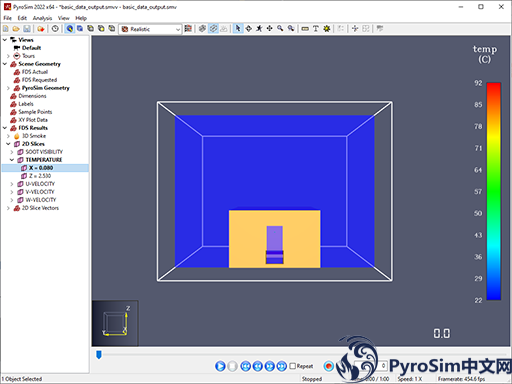Viewport: 512px width, 384px height.
Task: Jump to first frame button
Action: (245, 366)
